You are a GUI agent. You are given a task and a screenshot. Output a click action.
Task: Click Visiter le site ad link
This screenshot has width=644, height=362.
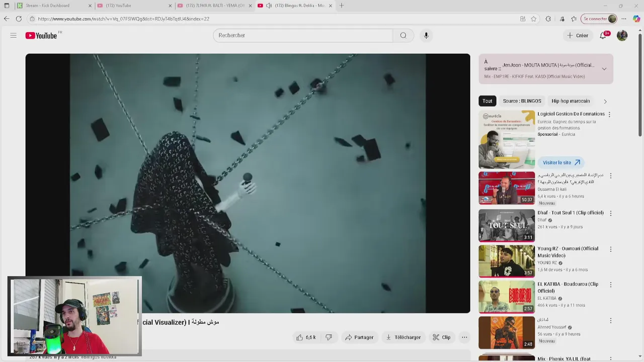(x=561, y=162)
